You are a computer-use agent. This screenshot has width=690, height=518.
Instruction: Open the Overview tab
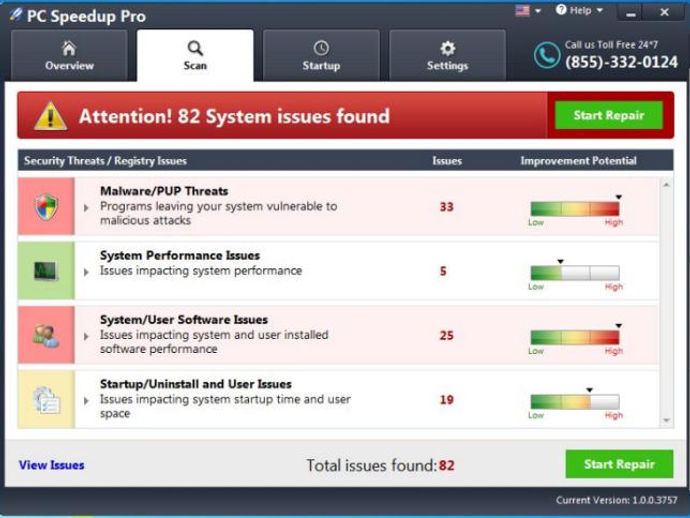69,55
